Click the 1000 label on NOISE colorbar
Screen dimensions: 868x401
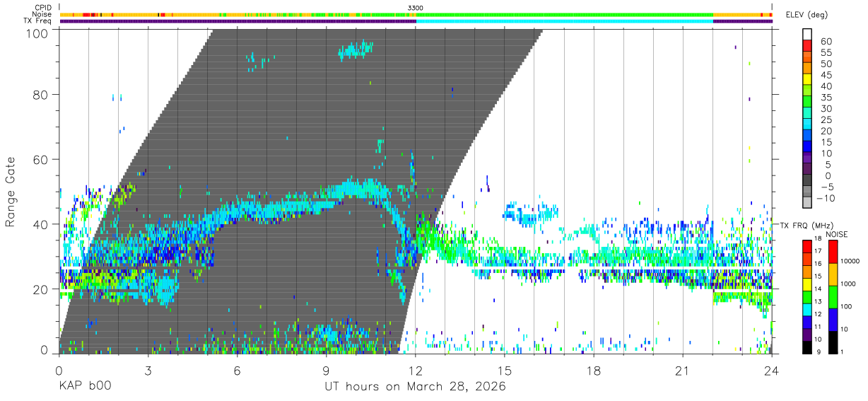click(x=847, y=284)
